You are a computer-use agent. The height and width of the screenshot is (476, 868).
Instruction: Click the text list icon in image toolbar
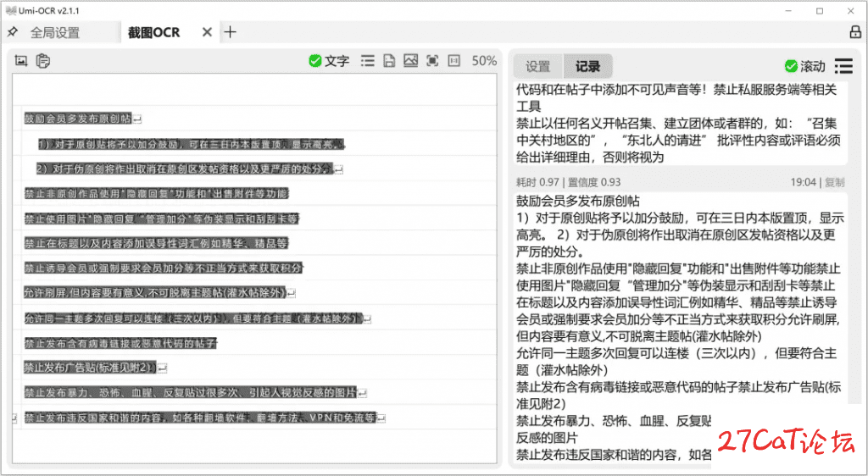pos(367,61)
